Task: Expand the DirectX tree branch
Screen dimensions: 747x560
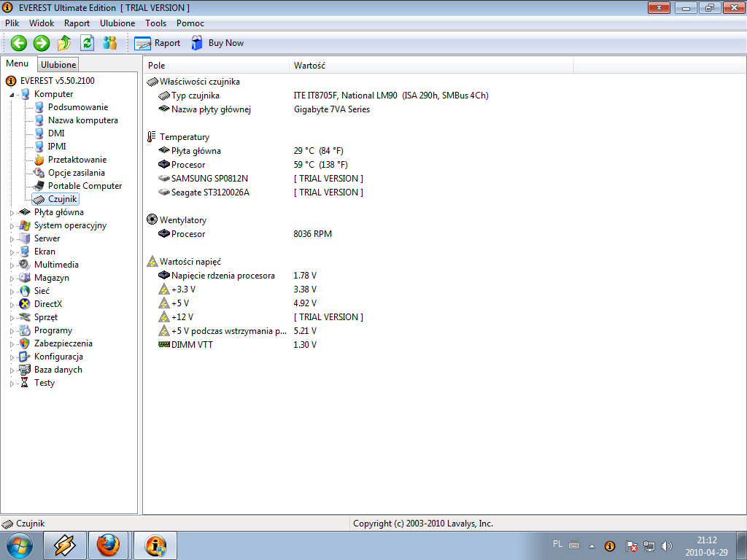Action: click(x=12, y=304)
